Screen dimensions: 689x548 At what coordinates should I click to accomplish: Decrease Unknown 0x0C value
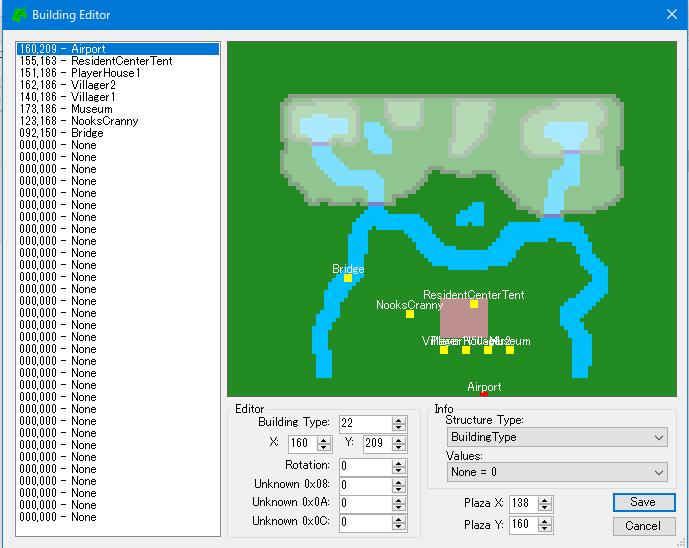point(399,526)
